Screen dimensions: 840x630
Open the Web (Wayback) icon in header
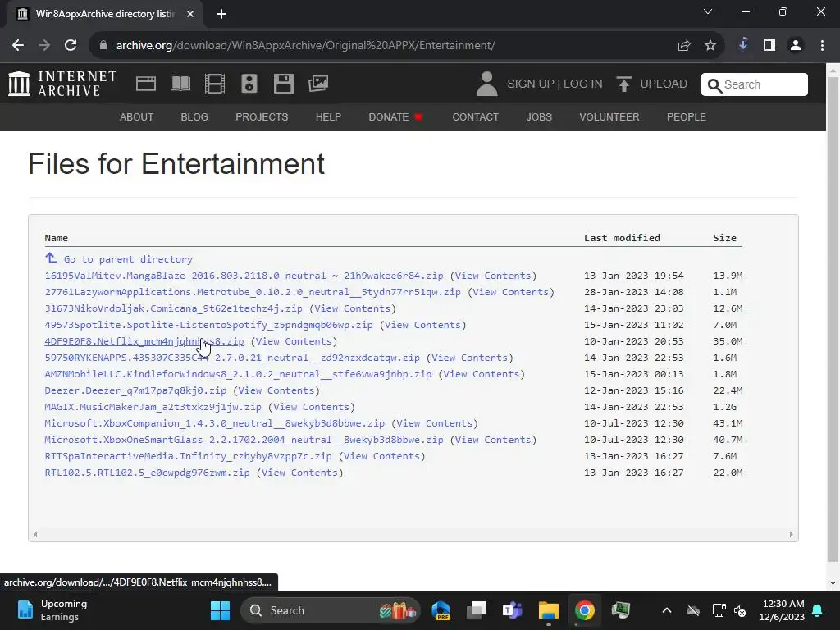[x=146, y=84]
